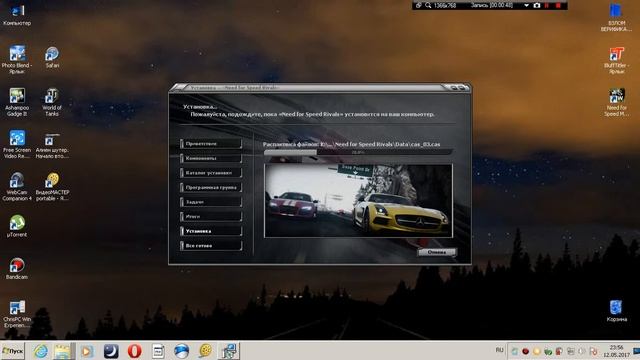The image size is (640, 360).
Task: Switch to the installer taskbar item
Action: coord(229,351)
